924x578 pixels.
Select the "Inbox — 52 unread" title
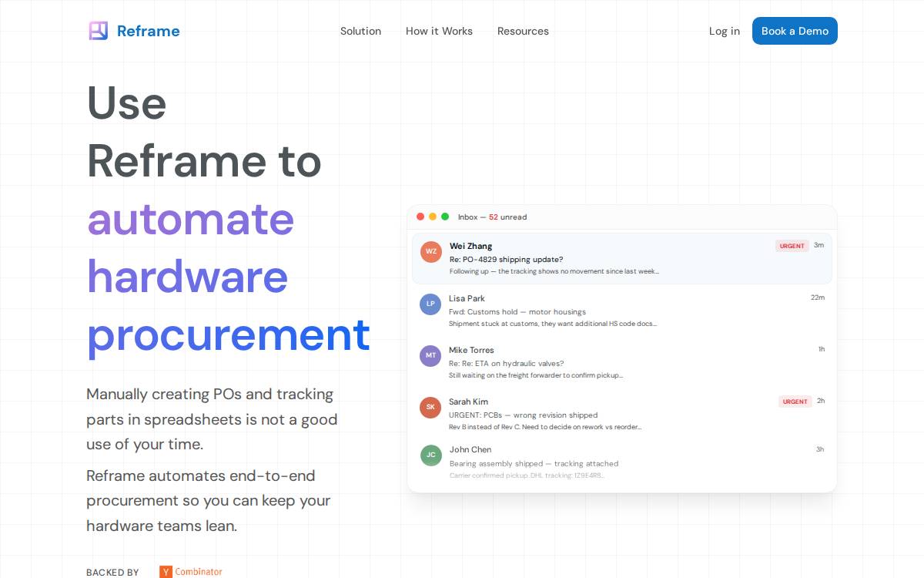coord(492,217)
